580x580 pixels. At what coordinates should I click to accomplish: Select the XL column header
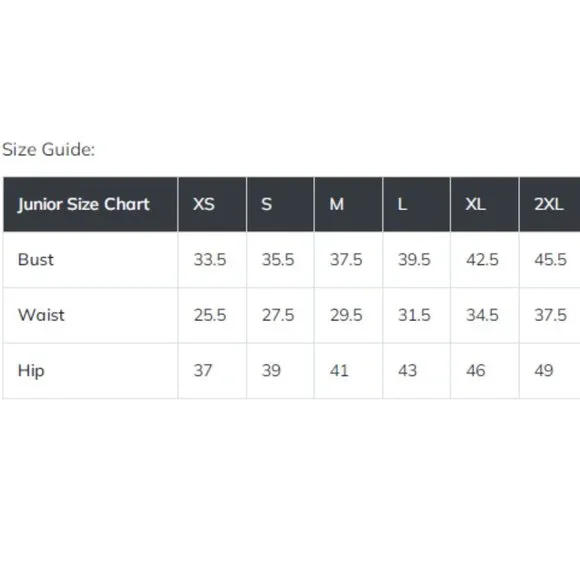(485, 204)
